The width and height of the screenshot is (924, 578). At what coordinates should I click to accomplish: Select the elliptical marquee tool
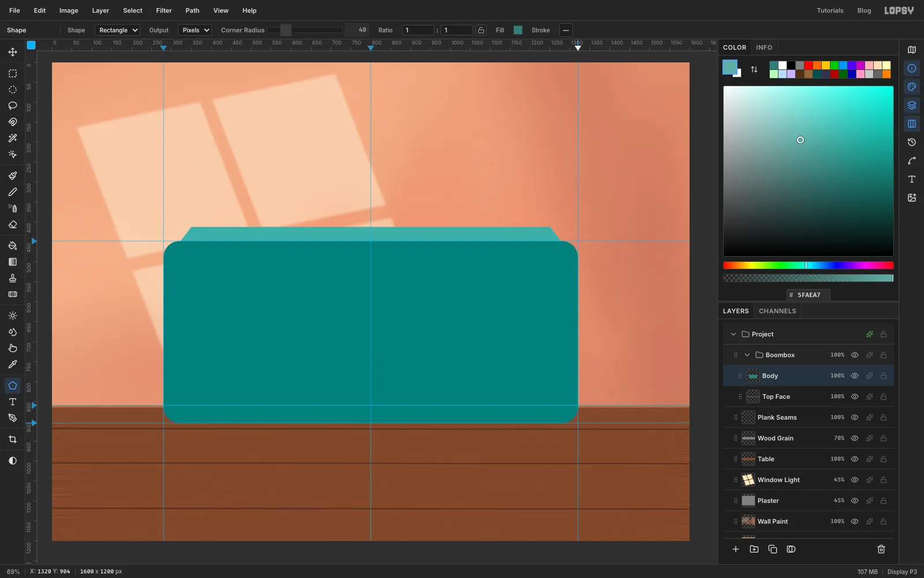click(13, 90)
